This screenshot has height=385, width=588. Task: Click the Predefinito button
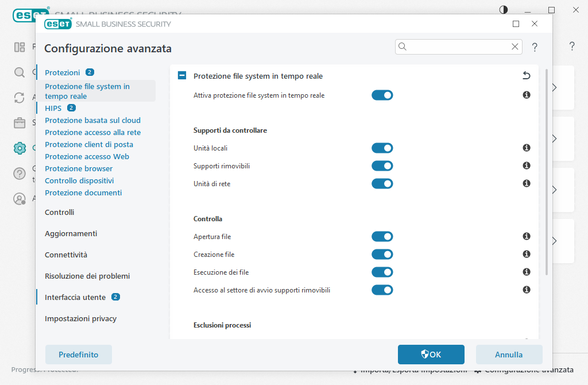78,355
